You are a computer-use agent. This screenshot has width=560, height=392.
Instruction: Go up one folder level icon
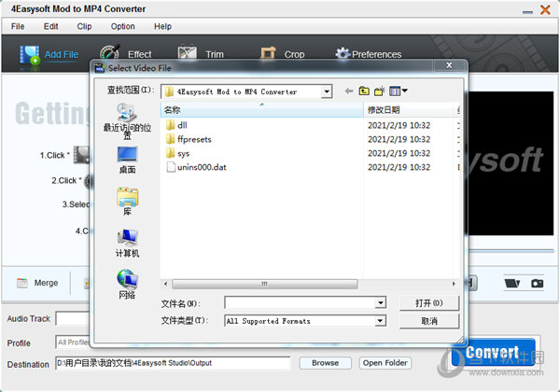coord(364,91)
